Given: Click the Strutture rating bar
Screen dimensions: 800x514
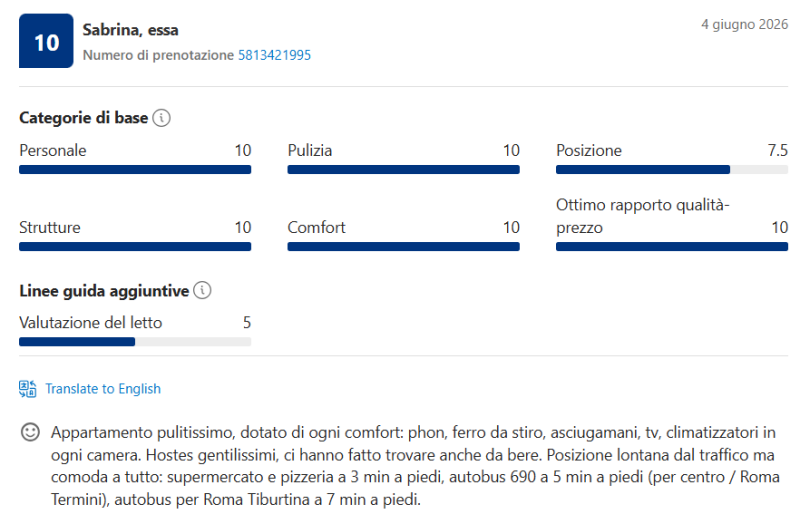Looking at the screenshot, I should (135, 247).
